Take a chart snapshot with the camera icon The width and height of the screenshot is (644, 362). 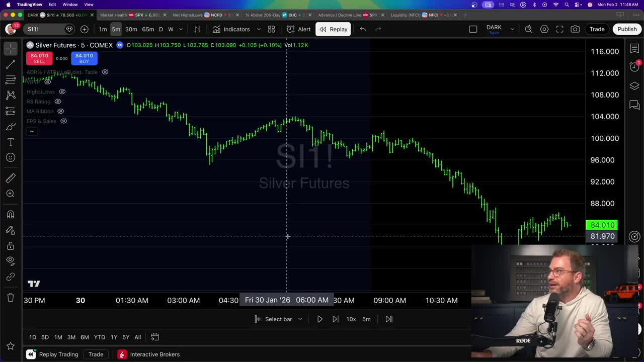(x=575, y=29)
